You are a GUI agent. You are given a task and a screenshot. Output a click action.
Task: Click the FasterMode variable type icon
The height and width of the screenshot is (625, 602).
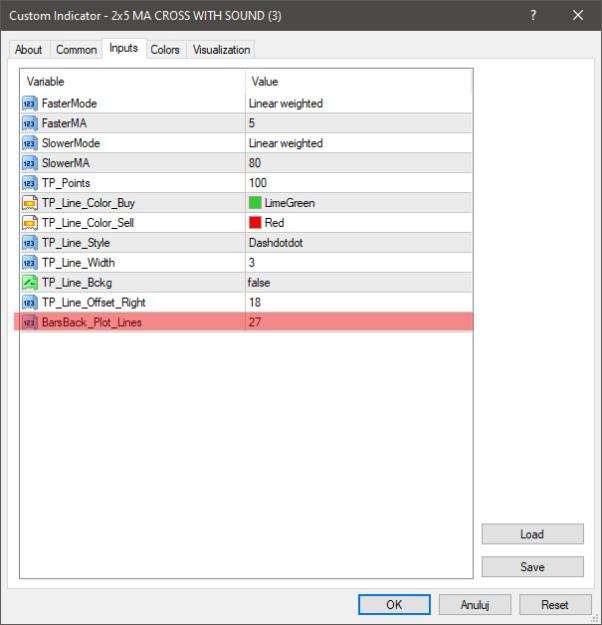click(x=30, y=104)
